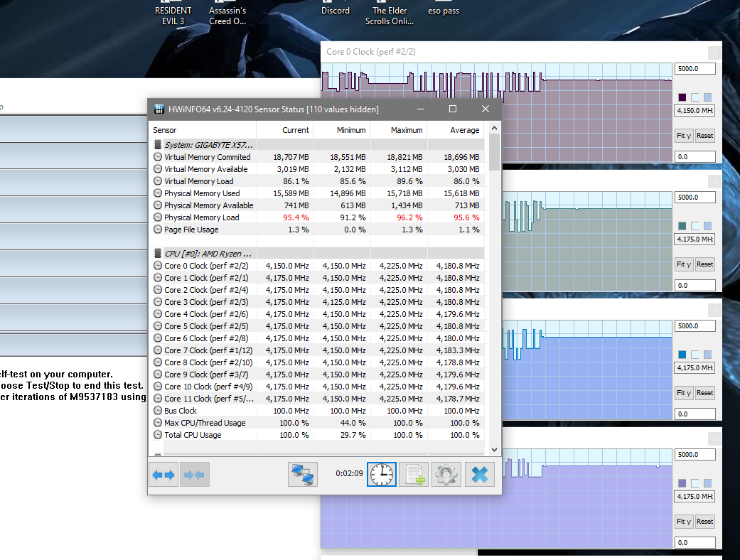Click the 5000.0 max field in Core 0 graph

(693, 69)
